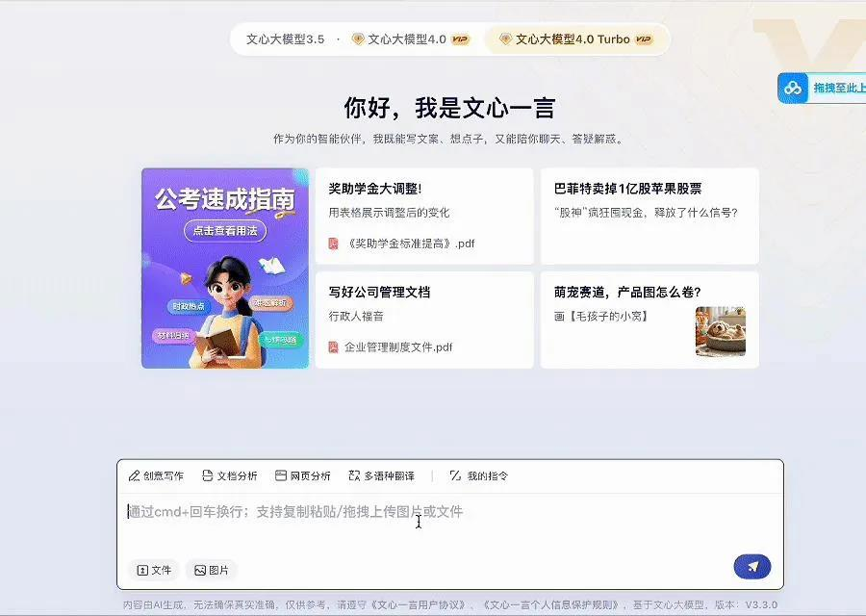Click the pet photo in 萌宠赛道 card
Screen dimensions: 866x616
(x=721, y=333)
